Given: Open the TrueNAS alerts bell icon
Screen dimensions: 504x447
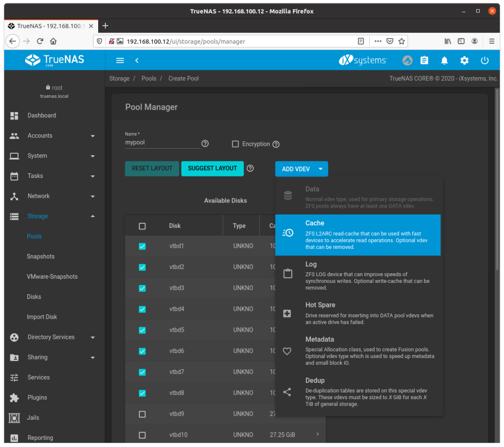Looking at the screenshot, I should click(444, 61).
